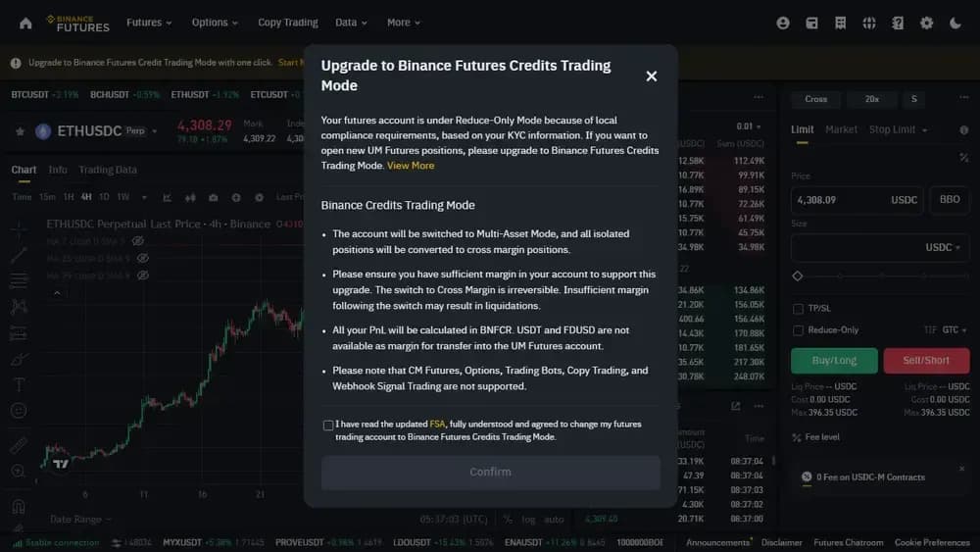Open the globe language icon
Viewport: 980px width, 552px height.
click(x=868, y=24)
